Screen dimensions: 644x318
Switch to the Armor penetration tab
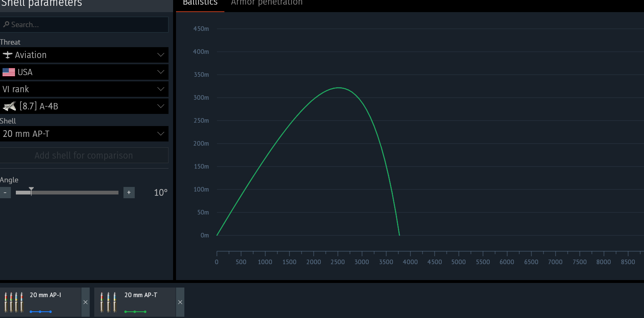[267, 3]
